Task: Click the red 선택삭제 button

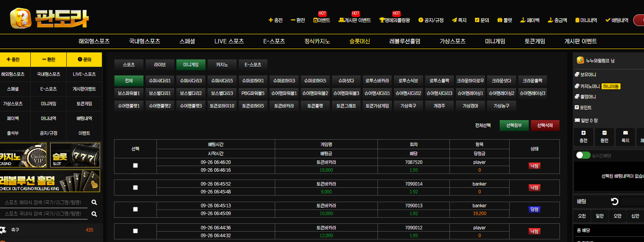Action: coord(545,125)
